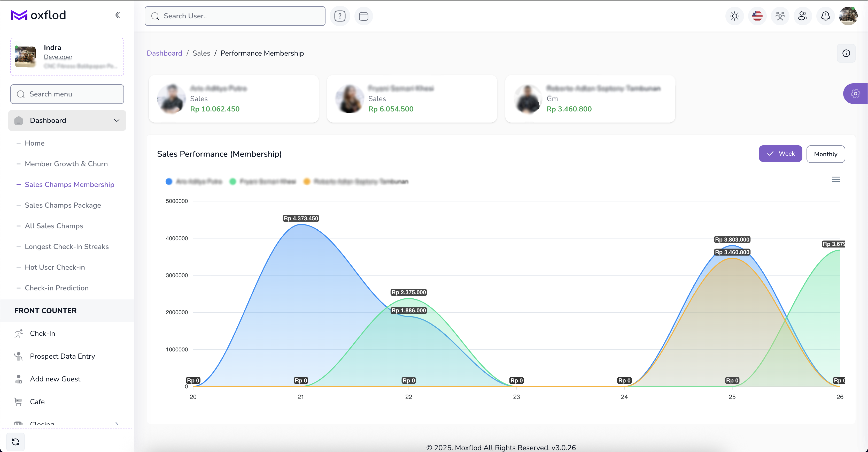Click the info icon below the user avatar
868x452 pixels.
tap(846, 53)
